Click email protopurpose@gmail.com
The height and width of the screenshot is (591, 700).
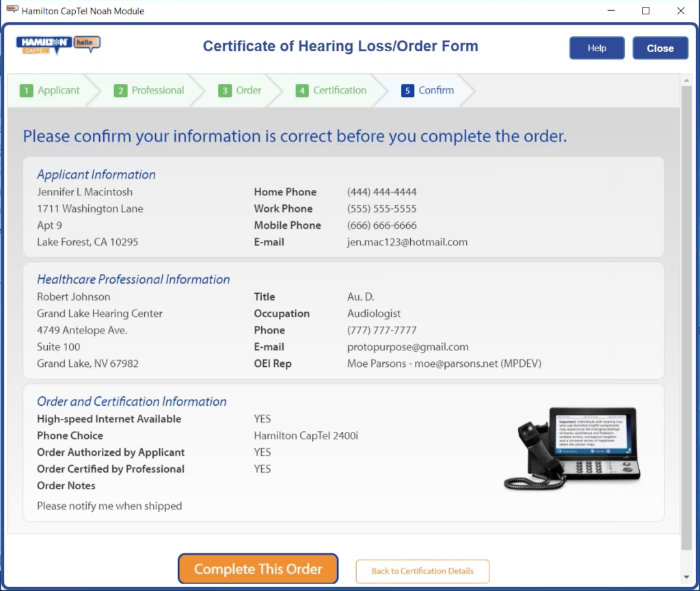[x=408, y=347]
